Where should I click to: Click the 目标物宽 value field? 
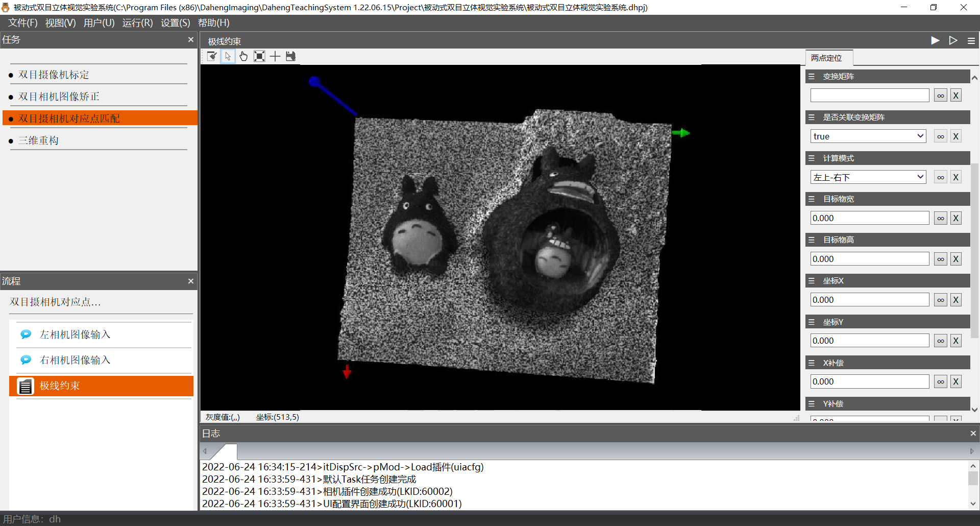[x=870, y=218]
